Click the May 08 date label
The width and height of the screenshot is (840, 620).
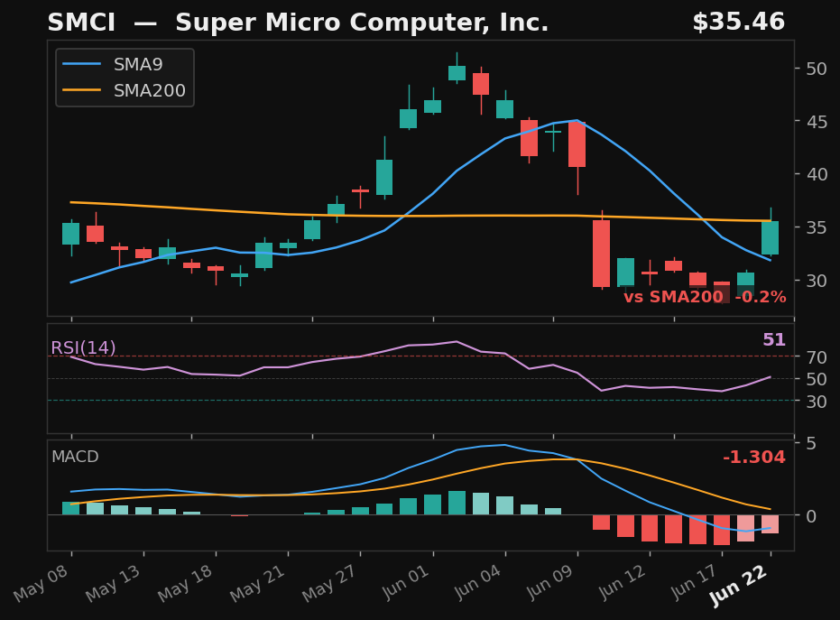[x=42, y=582]
